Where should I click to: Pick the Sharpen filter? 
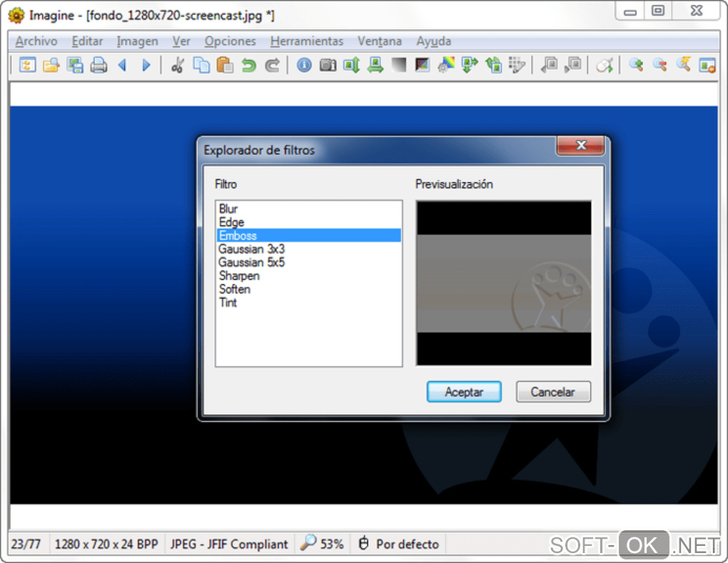pyautogui.click(x=308, y=275)
